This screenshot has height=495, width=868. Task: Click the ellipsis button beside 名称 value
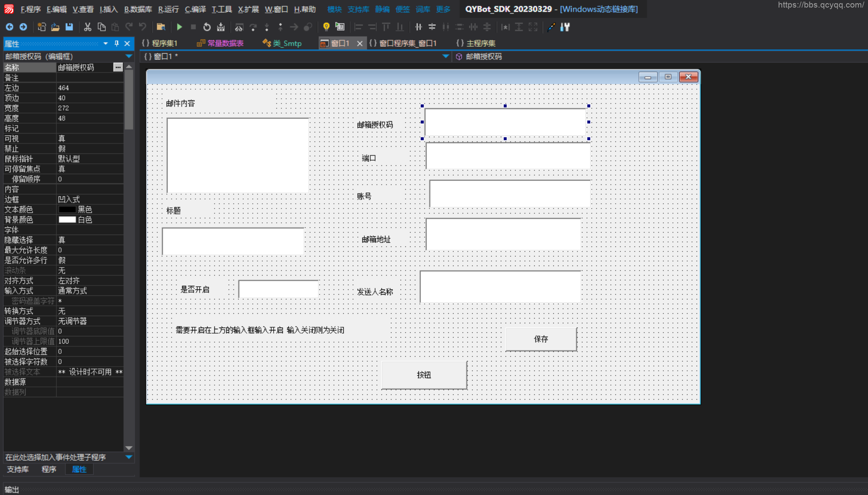pyautogui.click(x=118, y=67)
